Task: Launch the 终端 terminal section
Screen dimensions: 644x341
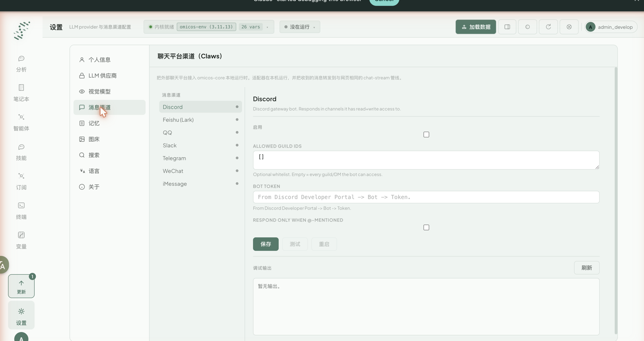Action: [x=21, y=211]
